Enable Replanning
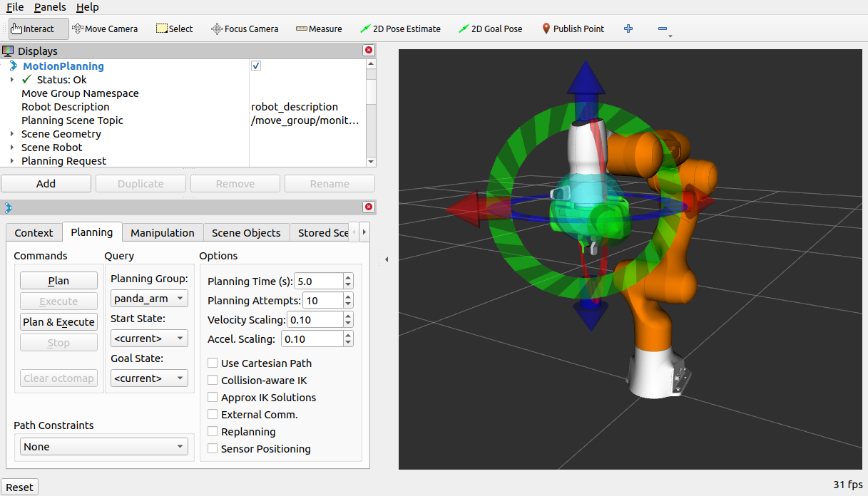This screenshot has width=868, height=496. click(212, 431)
